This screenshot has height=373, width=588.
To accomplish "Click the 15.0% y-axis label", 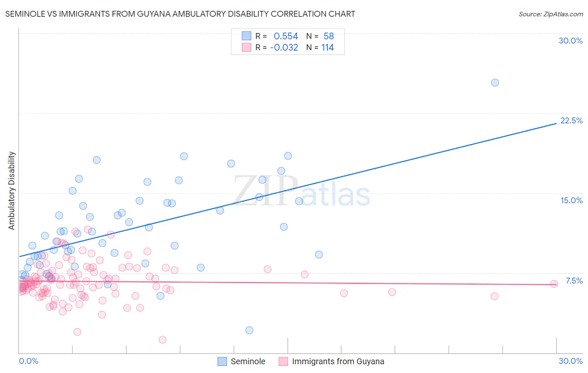I will [x=571, y=200].
